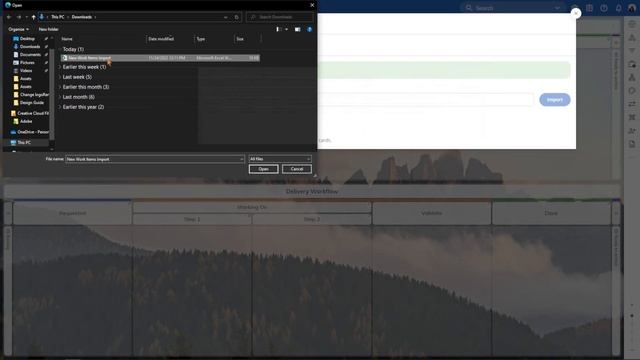Collapse the Today (1) group
This screenshot has height=360, width=640.
(73, 49)
